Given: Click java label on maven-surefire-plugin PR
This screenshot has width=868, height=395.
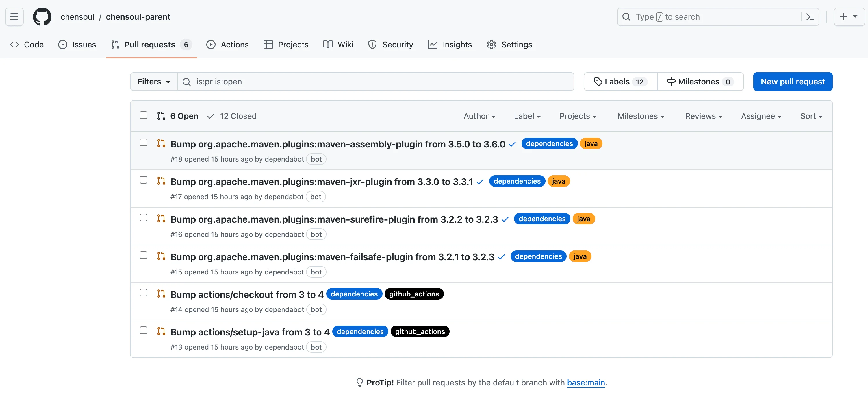Looking at the screenshot, I should (583, 219).
